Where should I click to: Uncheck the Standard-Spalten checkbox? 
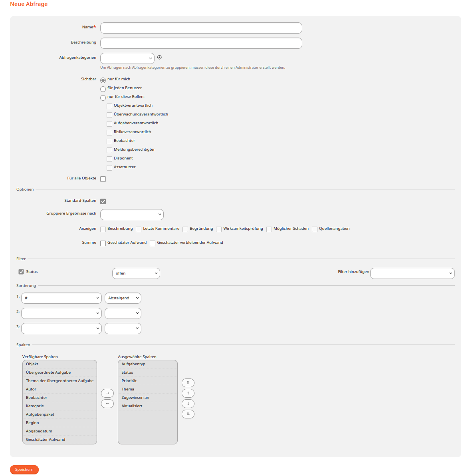(103, 201)
